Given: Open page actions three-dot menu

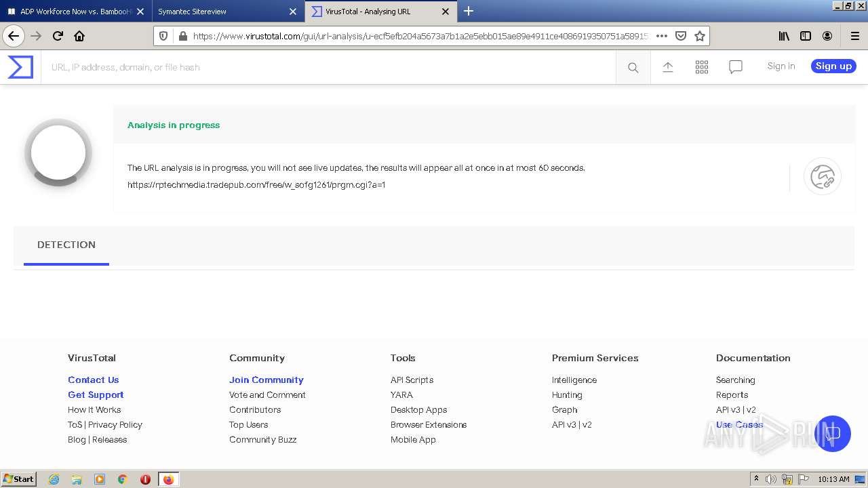Looking at the screenshot, I should coord(662,36).
